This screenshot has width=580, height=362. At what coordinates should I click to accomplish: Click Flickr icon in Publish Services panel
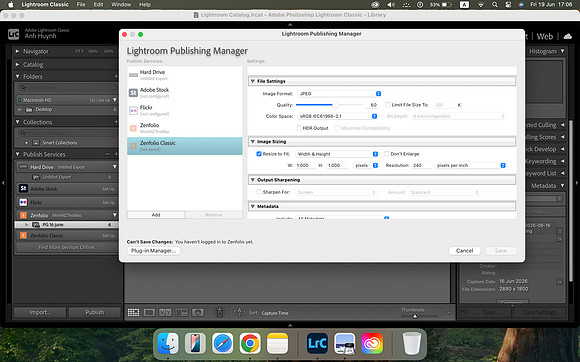23,202
